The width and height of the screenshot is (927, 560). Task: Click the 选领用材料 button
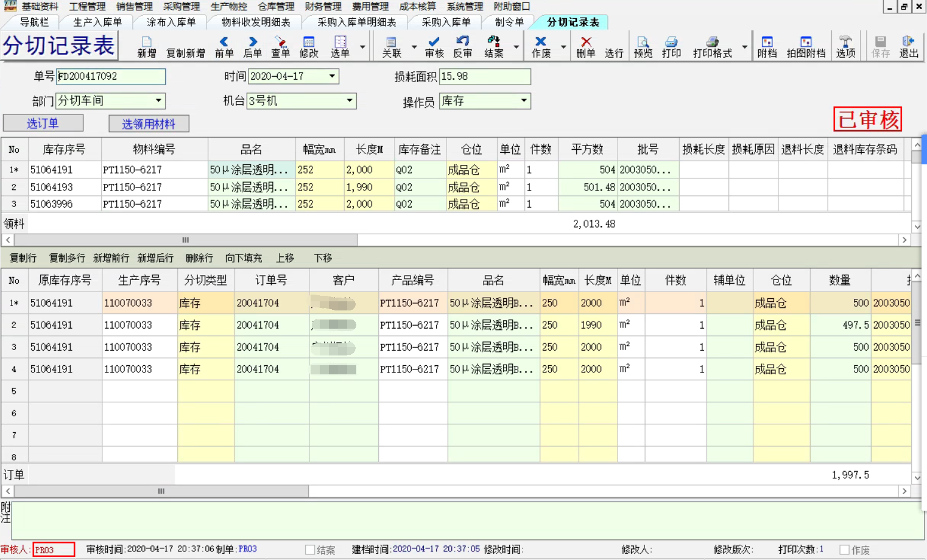click(x=149, y=124)
